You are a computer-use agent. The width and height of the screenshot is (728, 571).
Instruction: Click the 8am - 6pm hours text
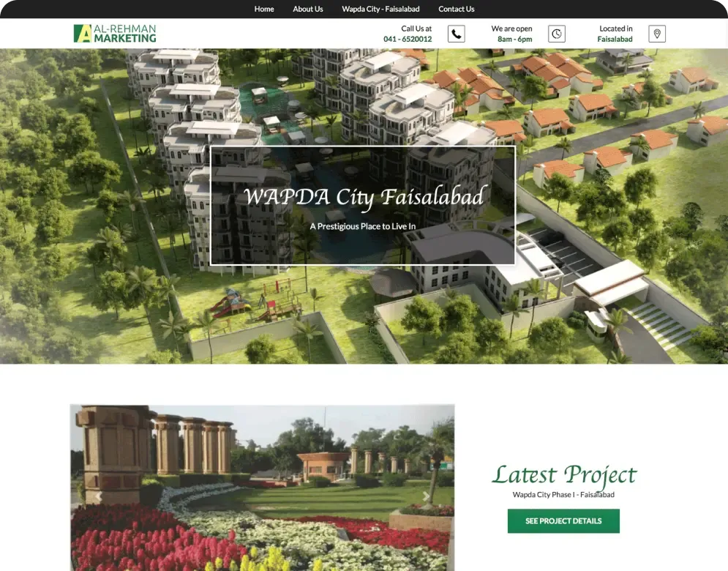(x=515, y=39)
